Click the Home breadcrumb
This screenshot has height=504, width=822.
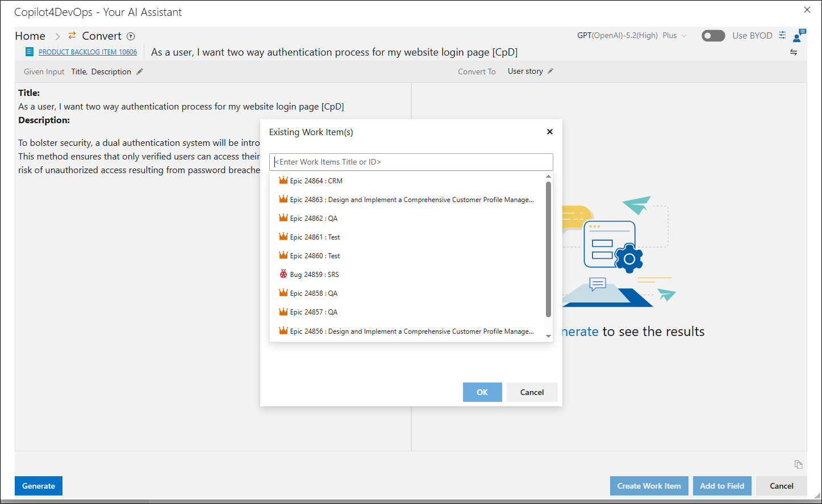(x=30, y=36)
